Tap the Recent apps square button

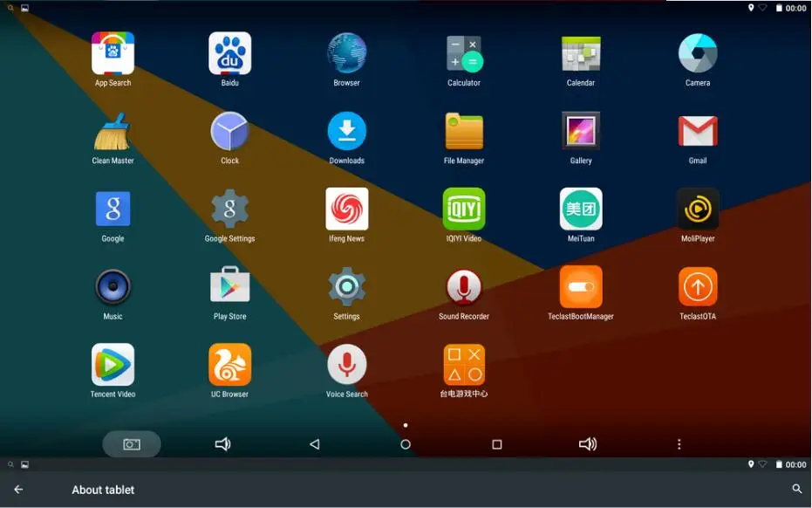click(496, 444)
